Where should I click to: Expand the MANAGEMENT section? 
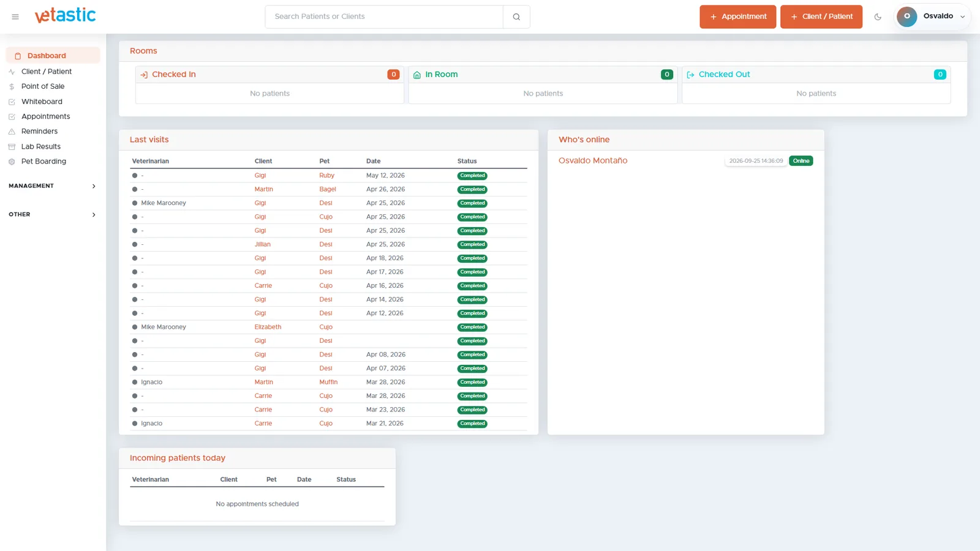coord(52,186)
